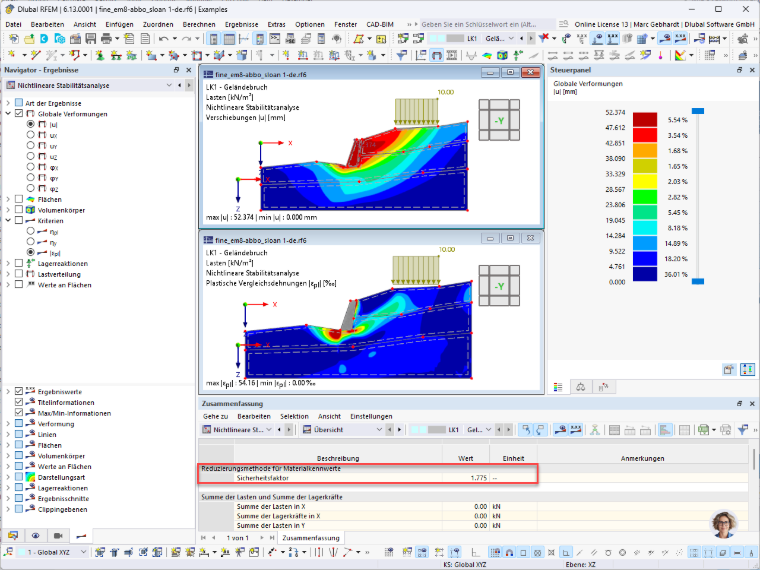Click the color scale display settings icon
The image size is (760, 570).
point(681,55)
